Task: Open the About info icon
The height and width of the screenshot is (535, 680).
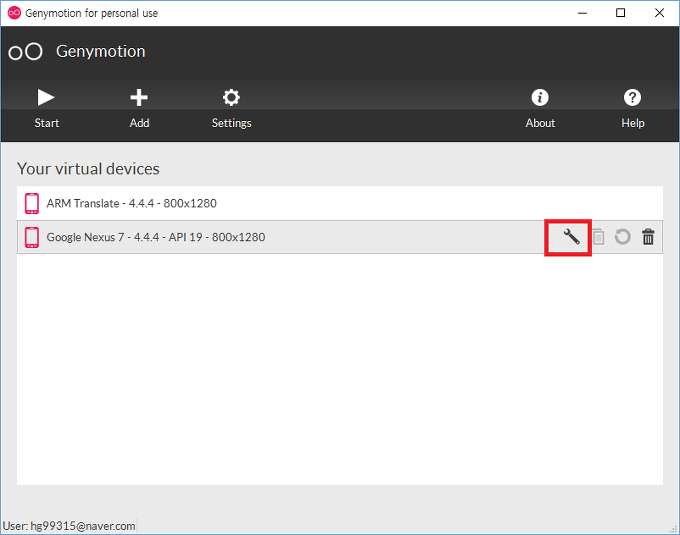Action: tap(540, 98)
